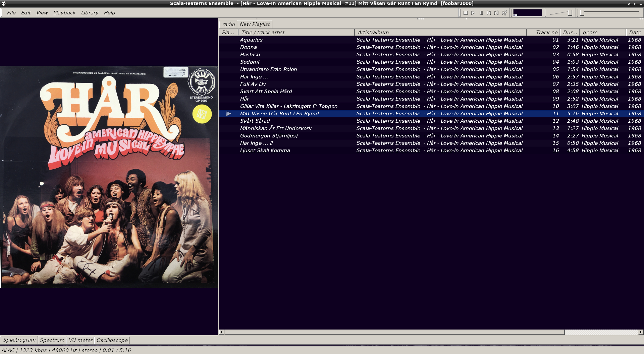Pause the current track
The image size is (644, 354).
tap(481, 13)
